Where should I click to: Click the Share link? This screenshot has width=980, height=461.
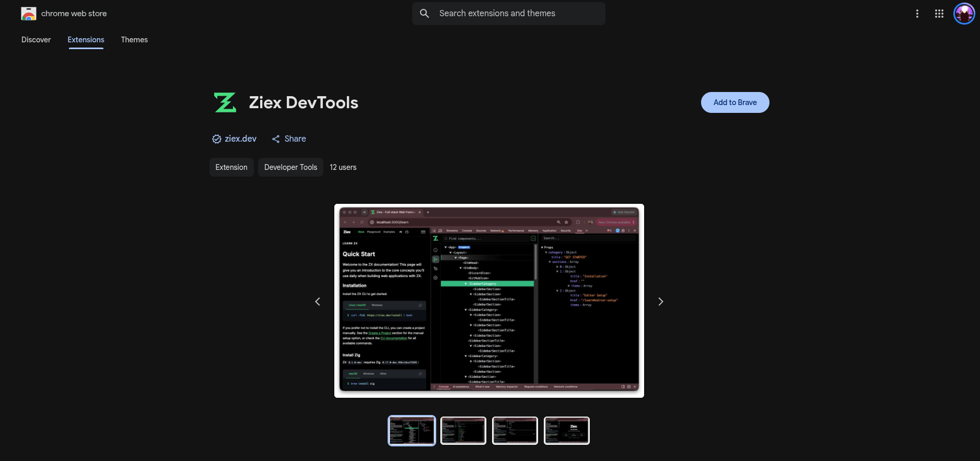pyautogui.click(x=295, y=139)
